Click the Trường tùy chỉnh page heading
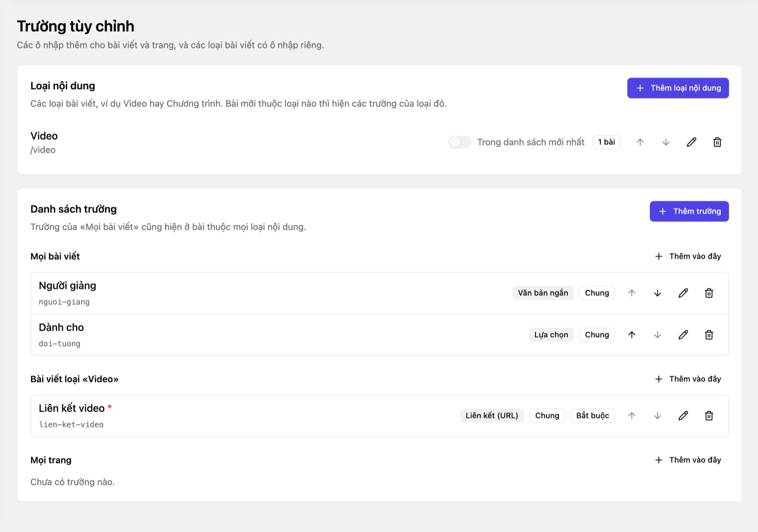758x532 pixels. [x=76, y=27]
